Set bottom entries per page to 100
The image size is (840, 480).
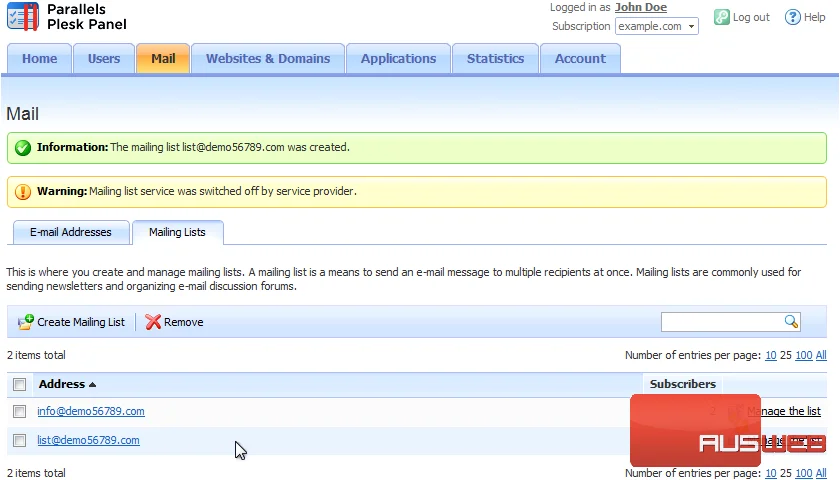click(804, 473)
